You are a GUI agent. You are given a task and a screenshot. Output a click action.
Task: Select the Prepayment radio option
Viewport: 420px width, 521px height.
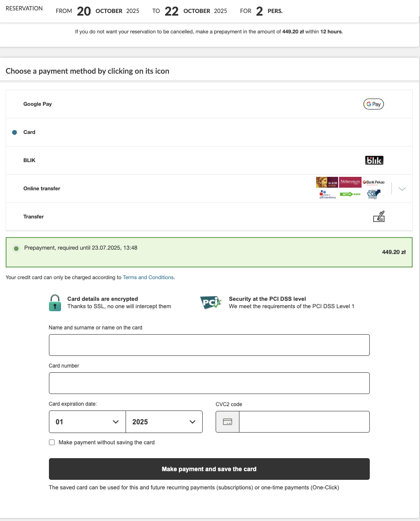point(16,248)
